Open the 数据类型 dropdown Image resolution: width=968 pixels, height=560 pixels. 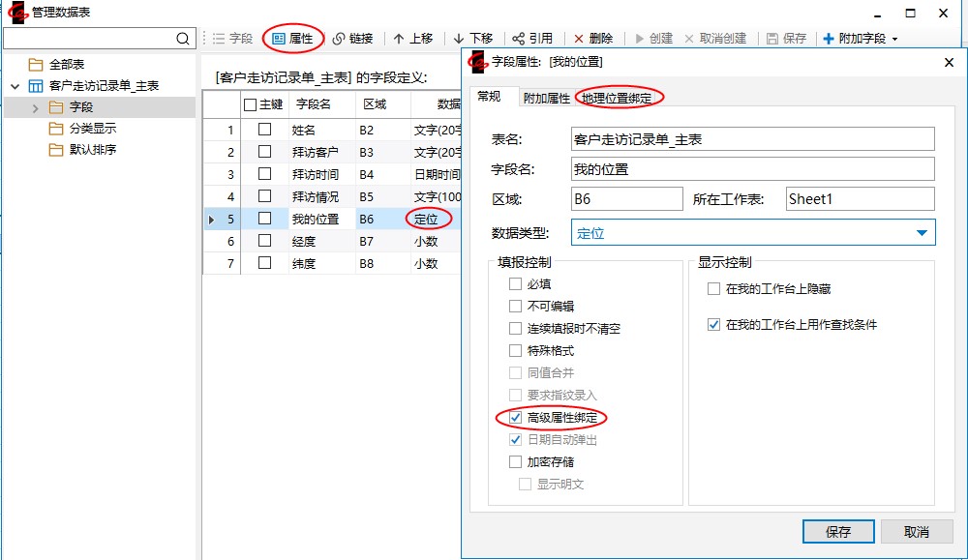922,233
